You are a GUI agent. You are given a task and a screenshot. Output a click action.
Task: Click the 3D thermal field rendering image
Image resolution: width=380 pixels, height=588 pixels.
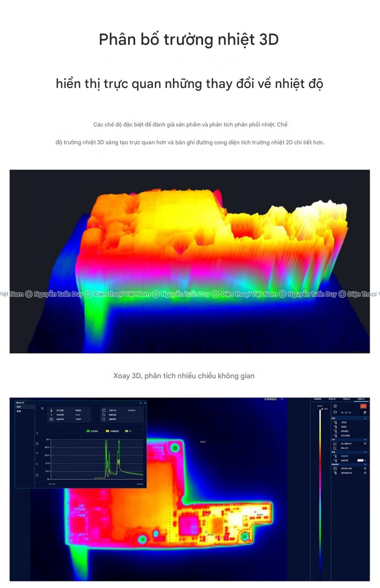coord(190,261)
